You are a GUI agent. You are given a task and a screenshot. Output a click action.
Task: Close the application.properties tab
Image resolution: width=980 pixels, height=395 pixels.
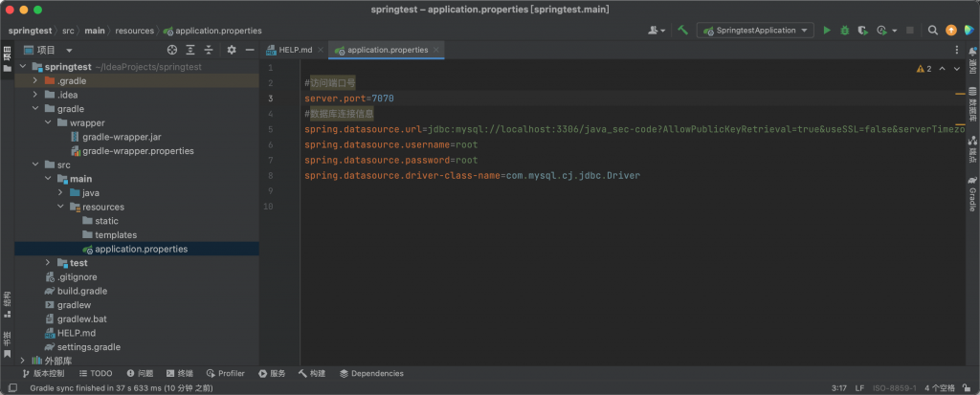[x=436, y=50]
